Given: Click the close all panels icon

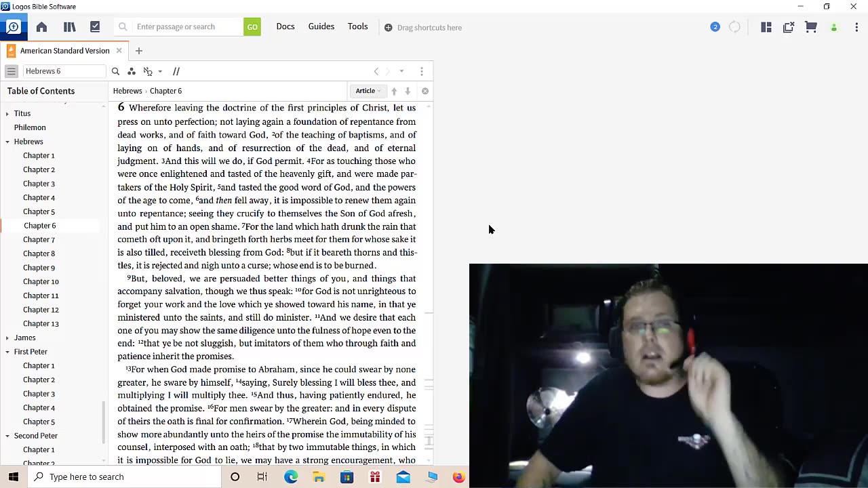Looking at the screenshot, I should coord(789,27).
